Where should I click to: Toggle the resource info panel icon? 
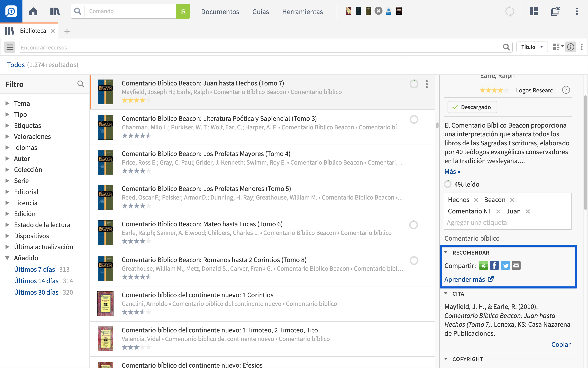click(570, 47)
